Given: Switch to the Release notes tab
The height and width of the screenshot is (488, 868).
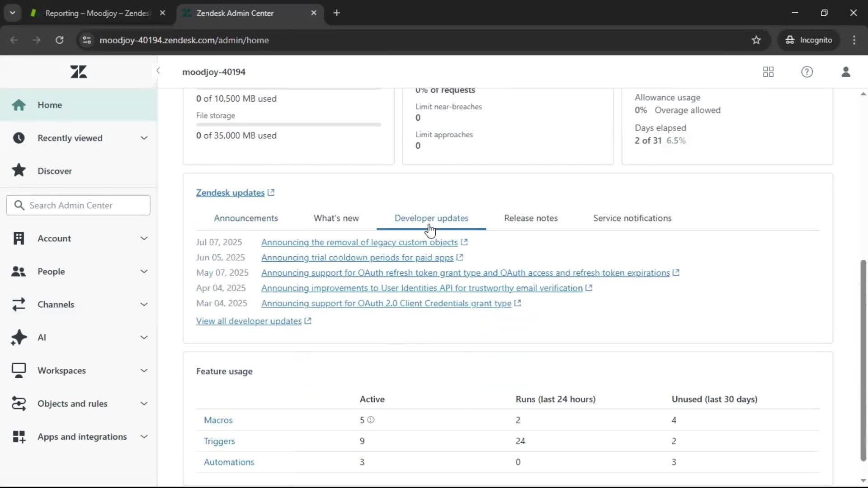Looking at the screenshot, I should click(531, 218).
